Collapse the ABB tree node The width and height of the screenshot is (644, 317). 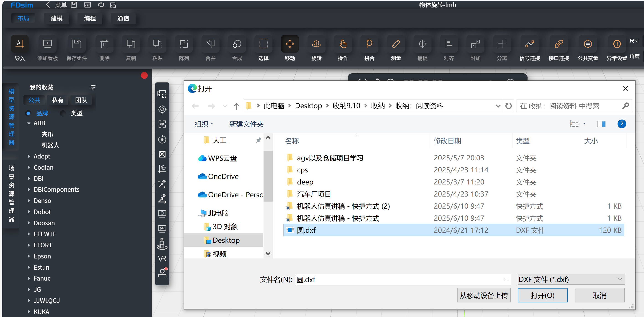(x=29, y=123)
